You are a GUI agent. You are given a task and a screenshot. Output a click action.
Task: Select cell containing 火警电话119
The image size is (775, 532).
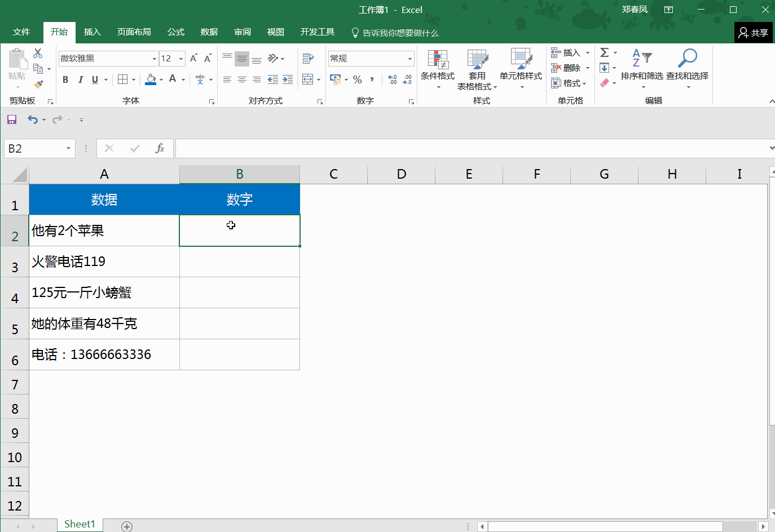(104, 261)
